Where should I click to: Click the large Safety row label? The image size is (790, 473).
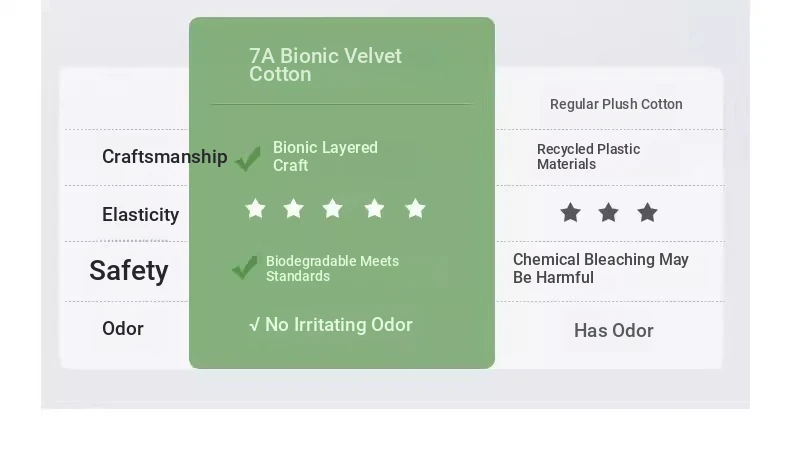129,271
